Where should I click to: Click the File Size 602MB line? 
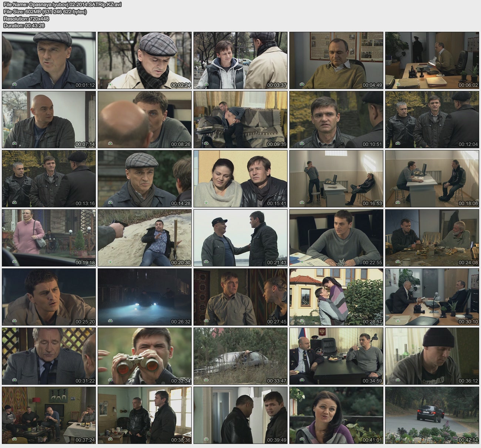pos(45,12)
